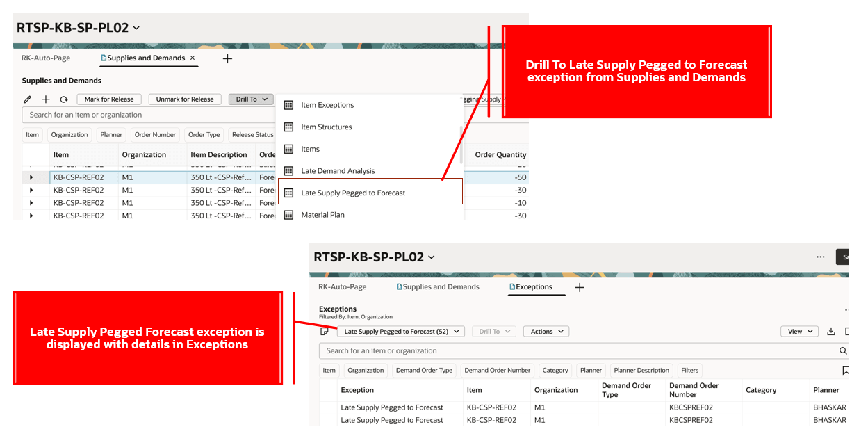The height and width of the screenshot is (436, 868).
Task: Open the Late Supply Pegged to Forecast (52) dropdown
Action: coord(401,332)
